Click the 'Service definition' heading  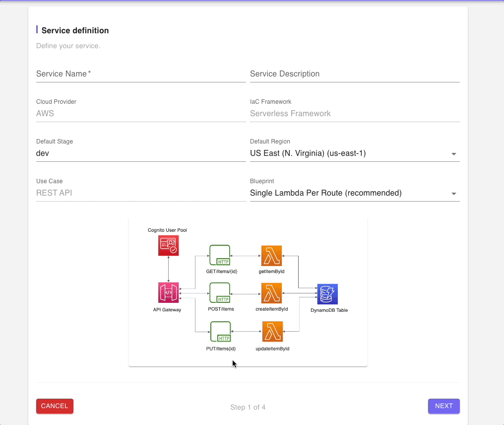coord(75,31)
